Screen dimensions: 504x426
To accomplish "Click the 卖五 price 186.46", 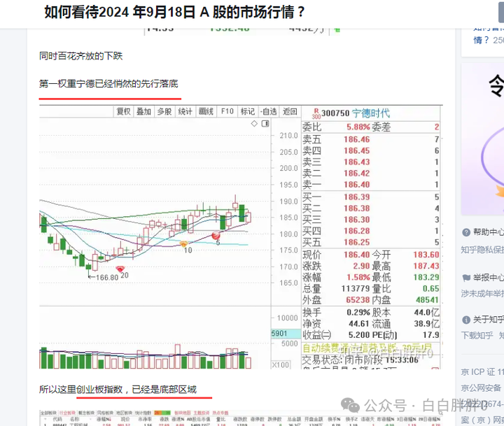I will click(356, 139).
